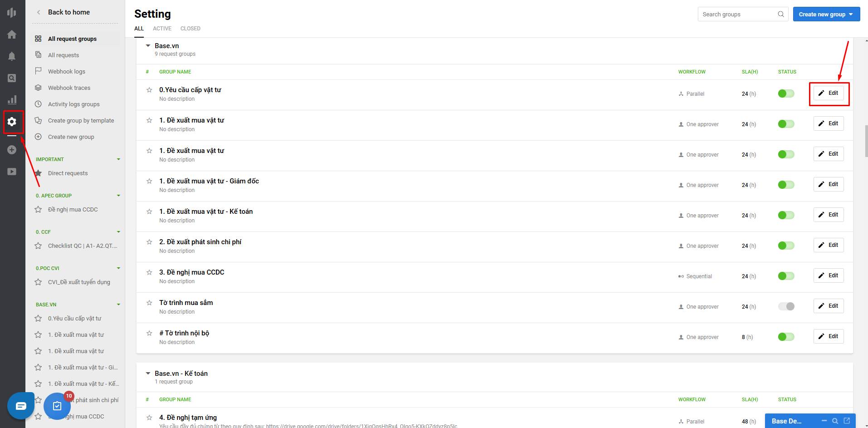The height and width of the screenshot is (428, 868).
Task: Star the 3. Đề nghị mua CCDC row
Action: pos(149,272)
